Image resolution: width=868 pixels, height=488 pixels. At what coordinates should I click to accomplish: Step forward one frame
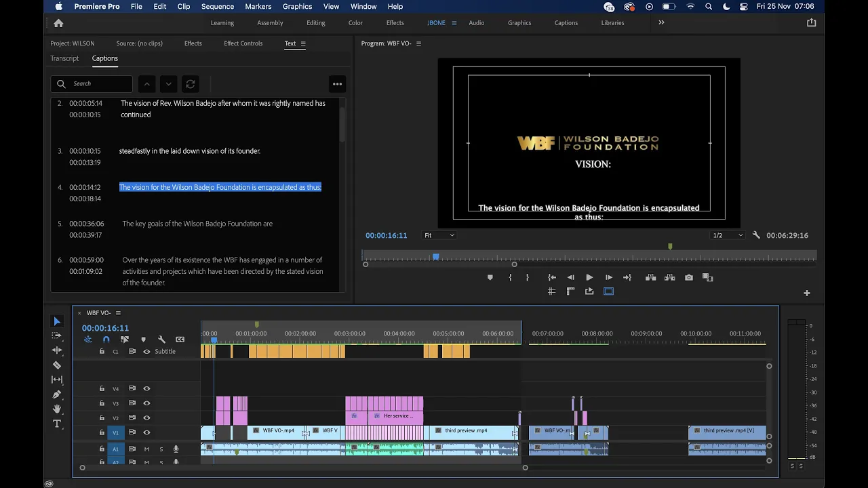(x=608, y=277)
